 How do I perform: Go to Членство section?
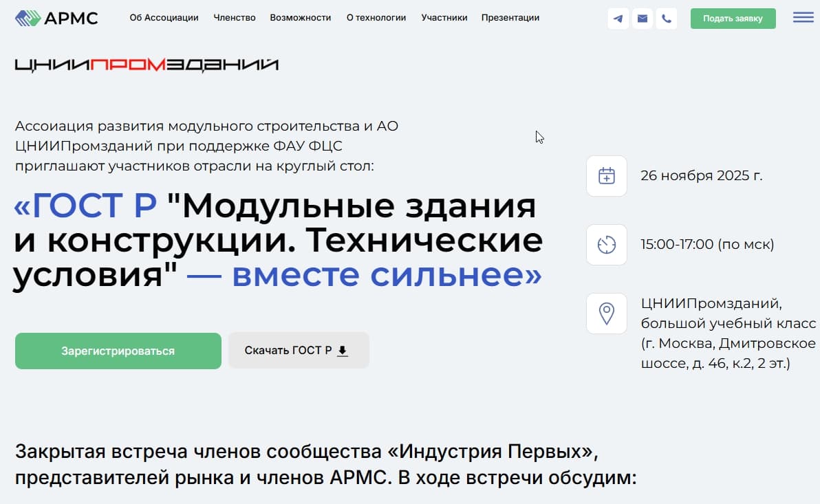[x=235, y=18]
